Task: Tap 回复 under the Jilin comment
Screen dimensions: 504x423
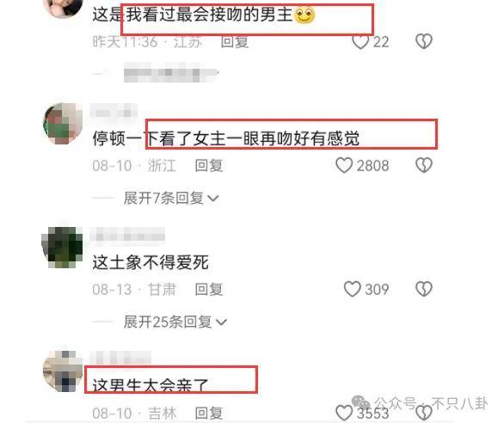Action: point(209,413)
